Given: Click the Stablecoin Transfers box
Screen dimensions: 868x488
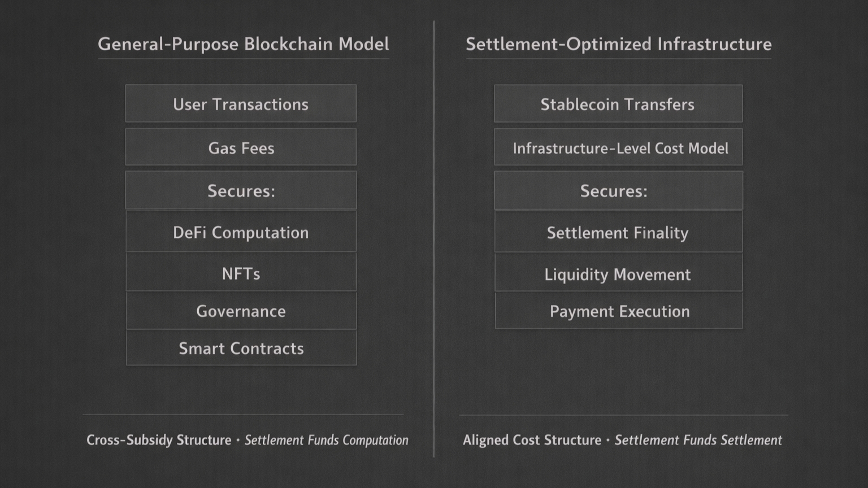Looking at the screenshot, I should (618, 104).
